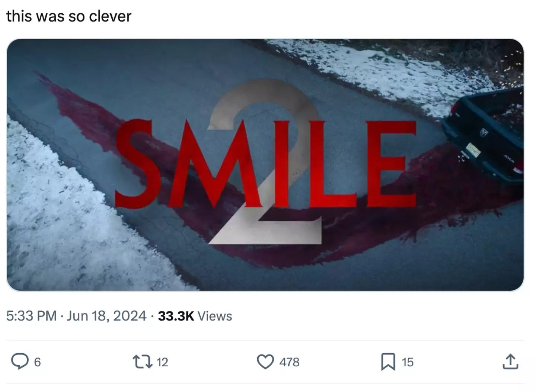This screenshot has width=536, height=392.
Task: View analytics via the 33.3K count
Action: point(176,316)
